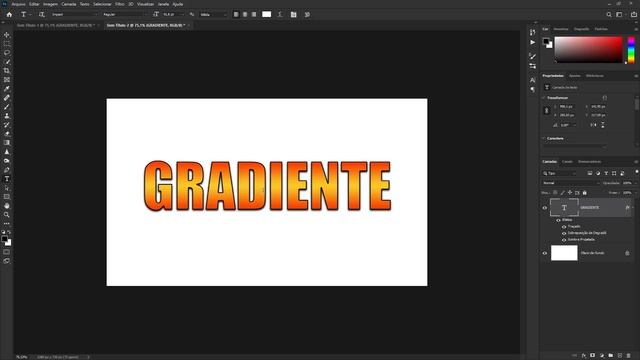Screen dimensions: 640x360
Task: Hide the GRADIENTE text layer
Action: [544, 208]
